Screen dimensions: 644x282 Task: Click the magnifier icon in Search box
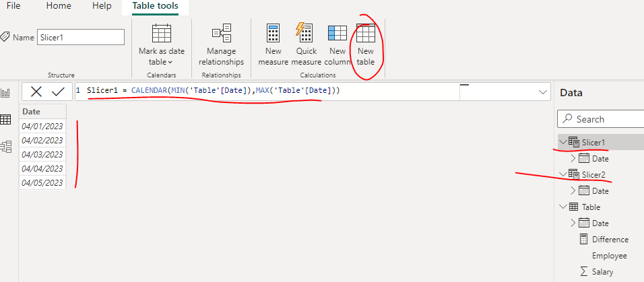pos(567,119)
